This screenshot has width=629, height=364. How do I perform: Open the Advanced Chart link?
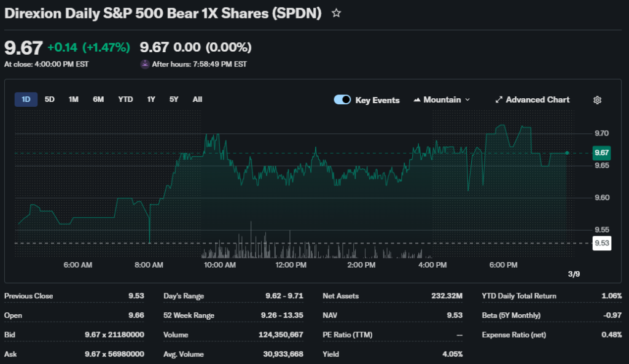[x=537, y=100]
